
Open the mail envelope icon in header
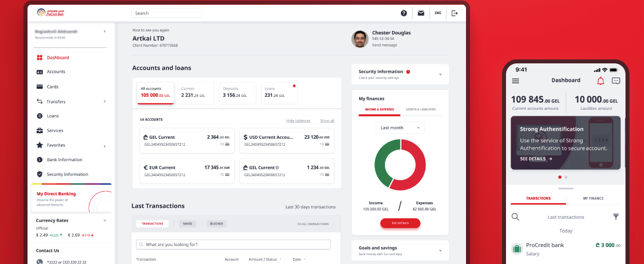(x=421, y=13)
